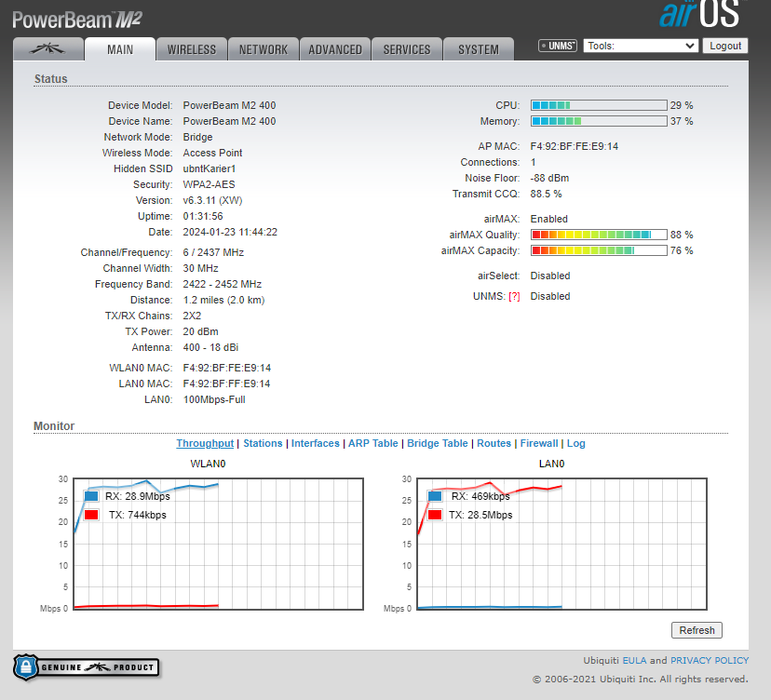
Task: View the Firewall monitor
Action: pyautogui.click(x=539, y=443)
